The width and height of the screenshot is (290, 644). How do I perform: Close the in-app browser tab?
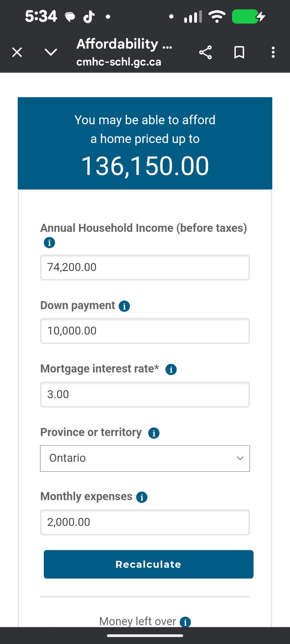point(17,52)
